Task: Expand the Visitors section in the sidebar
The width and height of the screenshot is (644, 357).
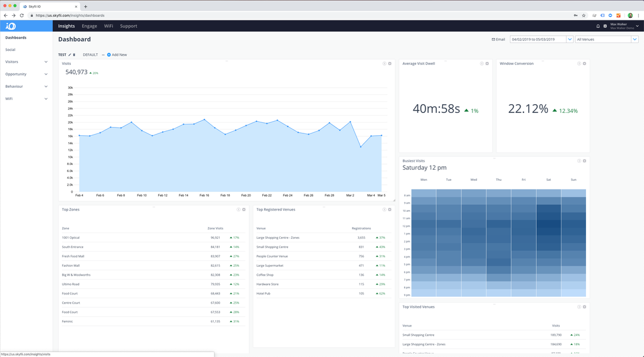Action: point(23,61)
